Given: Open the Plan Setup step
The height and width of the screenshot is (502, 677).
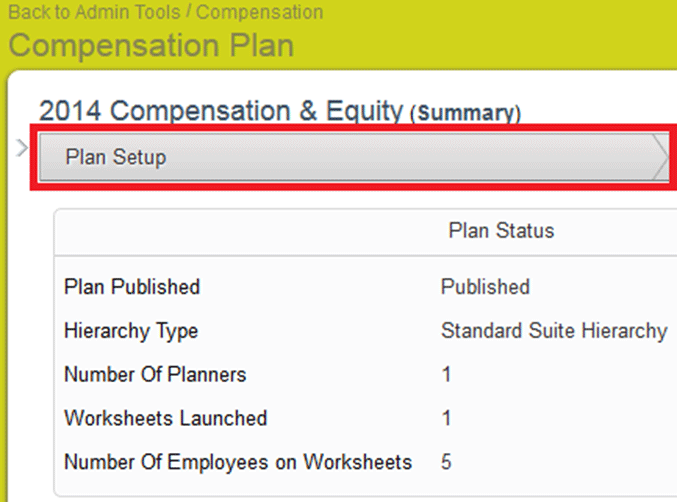Looking at the screenshot, I should click(115, 158).
